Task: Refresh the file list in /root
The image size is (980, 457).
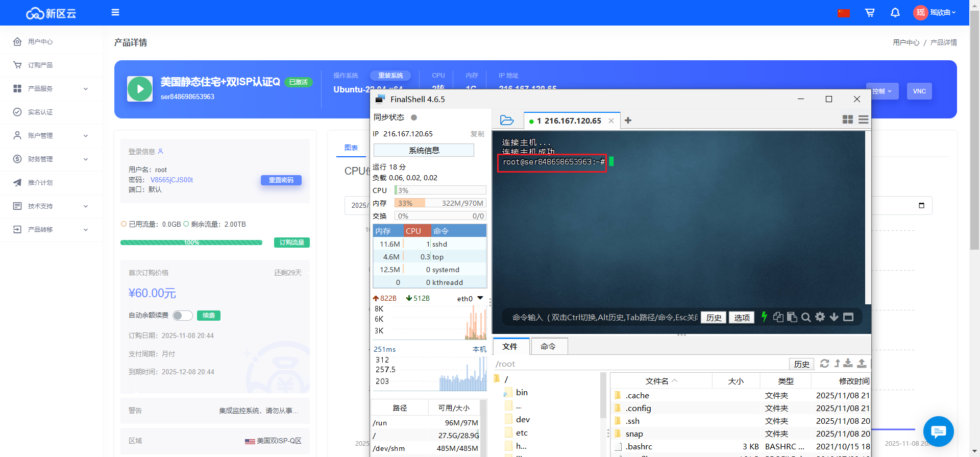Action: (824, 364)
